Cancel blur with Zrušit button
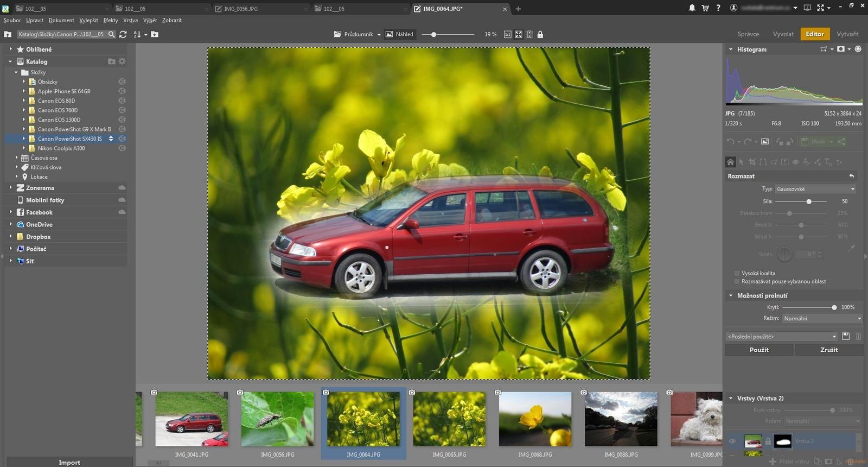 [829, 350]
